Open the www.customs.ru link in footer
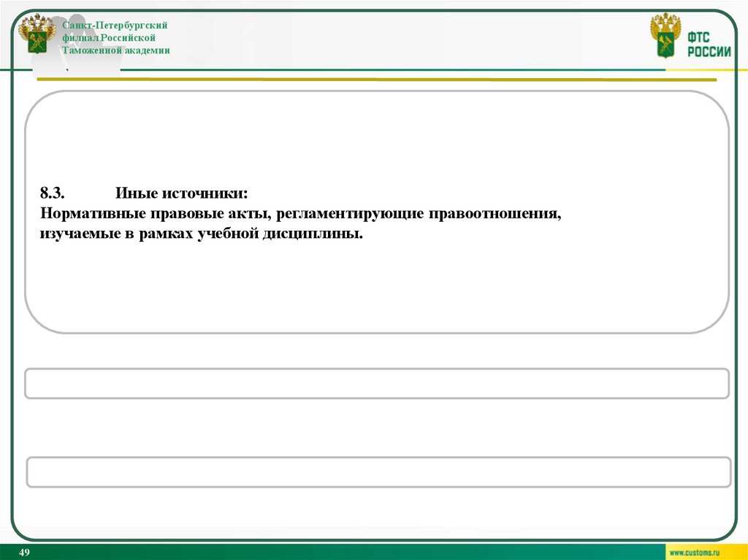Image resolution: width=748 pixels, height=560 pixels. (x=694, y=553)
